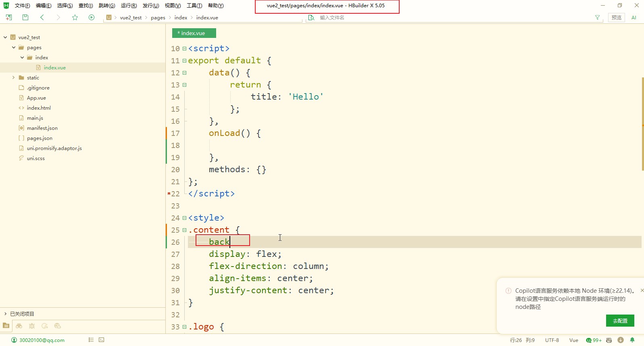
Task: Click the binoculars search panel icon
Action: 19,326
